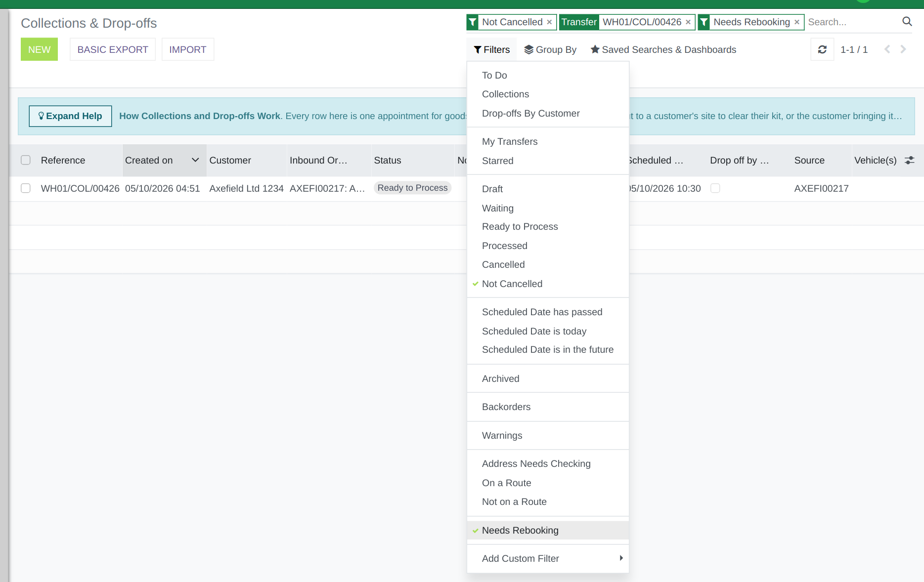Filter by My Transfers
This screenshot has height=582, width=924.
pos(548,141)
